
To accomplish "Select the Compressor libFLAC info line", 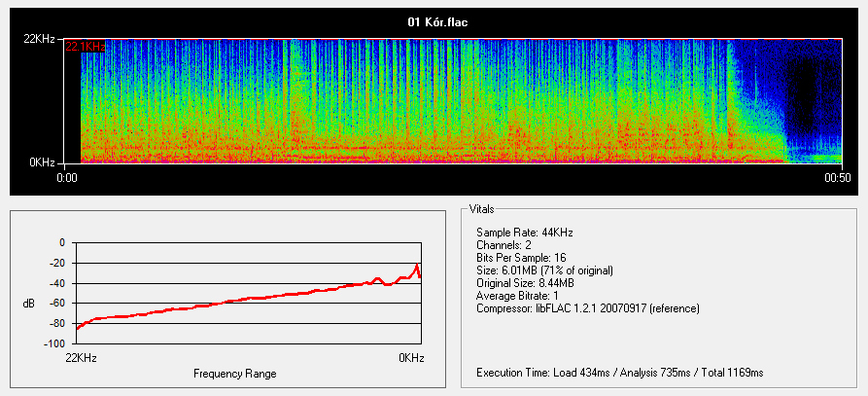I will pos(587,308).
